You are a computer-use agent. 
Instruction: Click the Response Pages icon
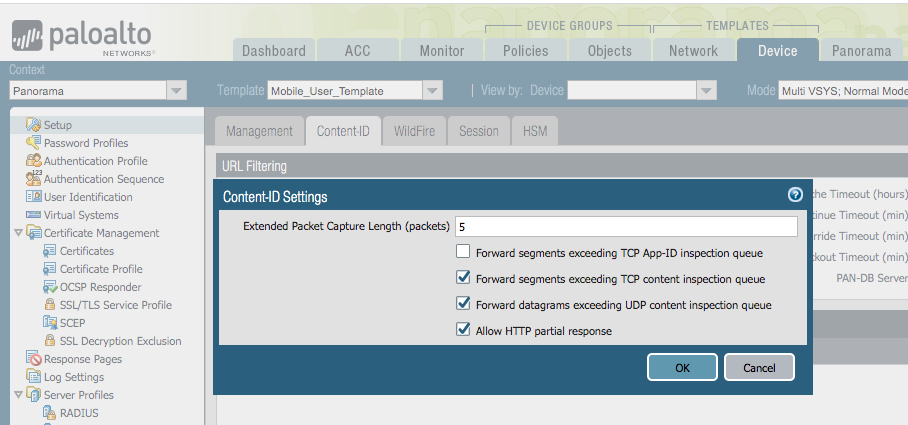(x=34, y=359)
